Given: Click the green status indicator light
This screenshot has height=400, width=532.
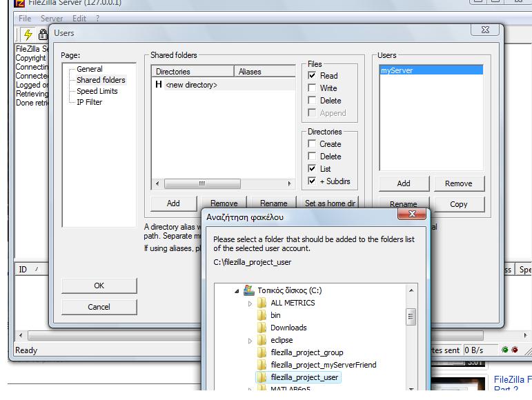Looking at the screenshot, I should tap(504, 350).
